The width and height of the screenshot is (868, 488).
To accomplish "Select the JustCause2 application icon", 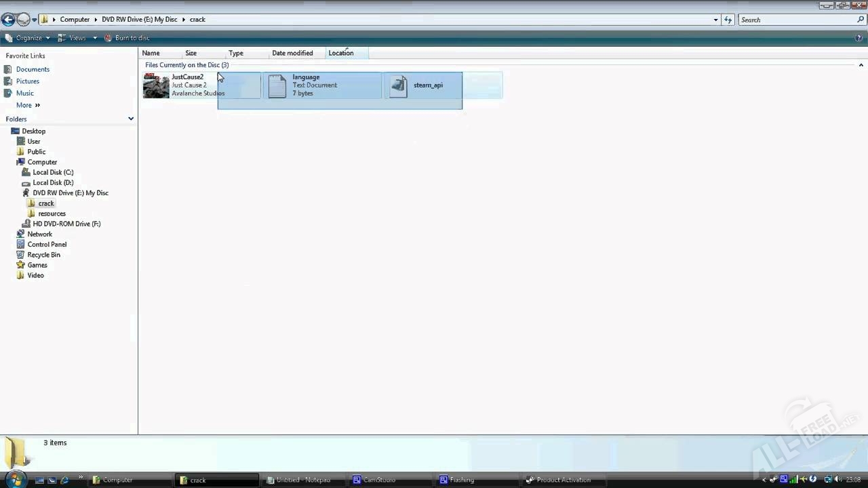I will click(156, 85).
